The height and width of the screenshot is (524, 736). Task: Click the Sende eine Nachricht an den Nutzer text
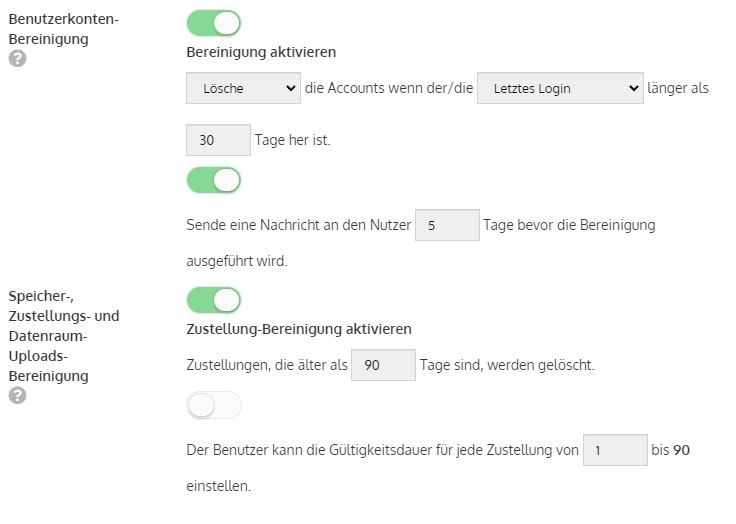[299, 225]
